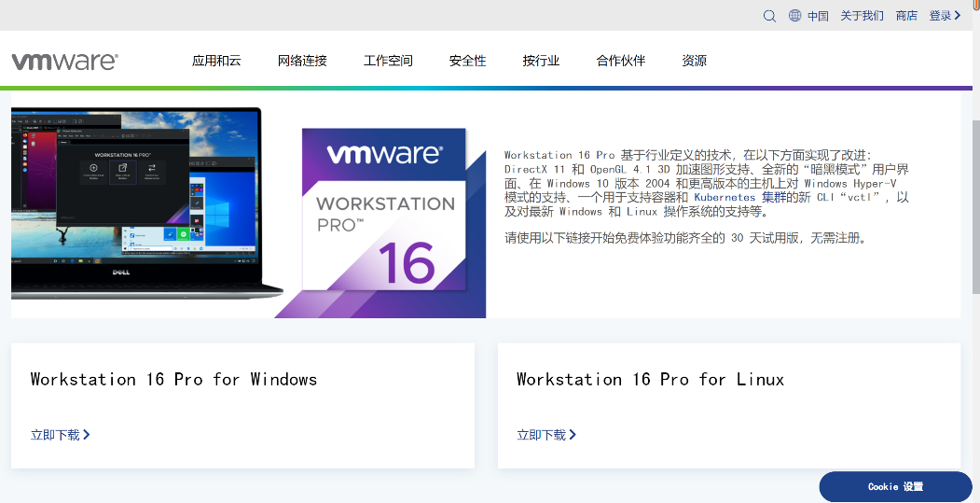Viewport: 980px width, 503px height.
Task: Open the 资源 menu
Action: click(694, 61)
